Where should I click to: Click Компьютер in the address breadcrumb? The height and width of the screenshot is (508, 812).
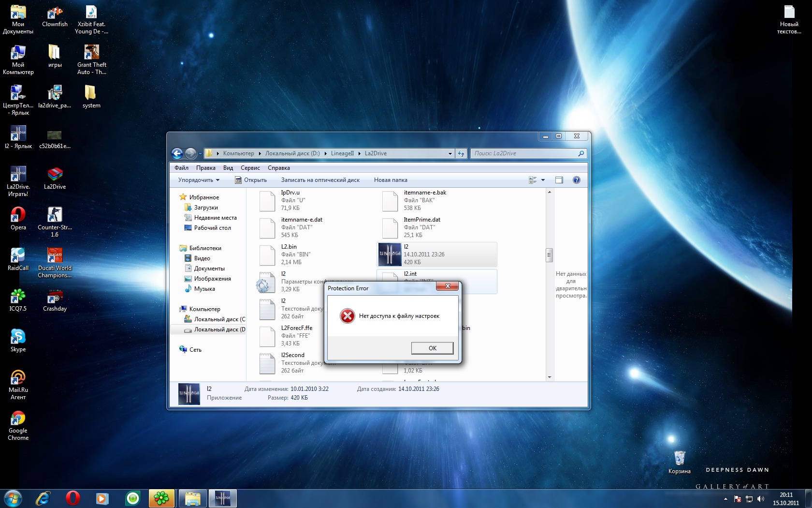238,153
